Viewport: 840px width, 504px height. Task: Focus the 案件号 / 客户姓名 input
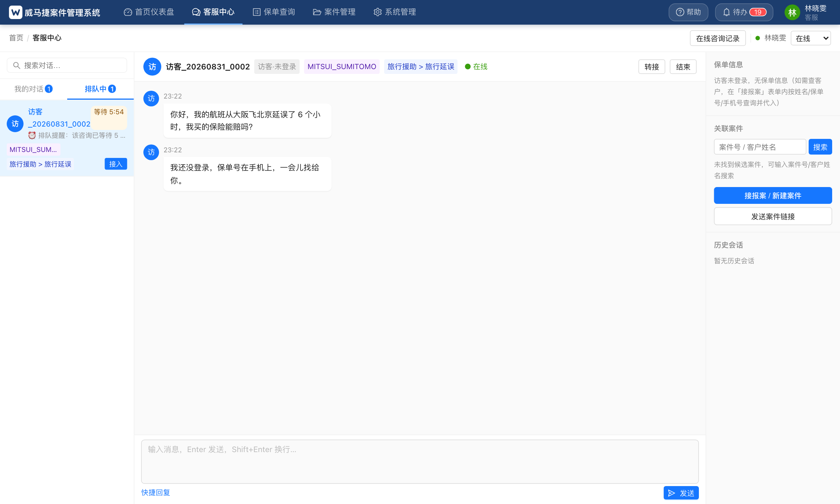point(760,147)
